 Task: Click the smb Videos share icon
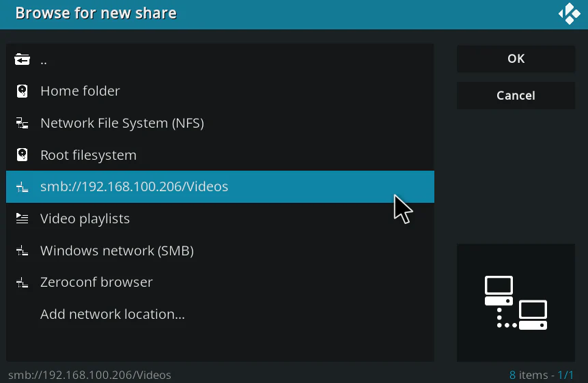click(23, 187)
